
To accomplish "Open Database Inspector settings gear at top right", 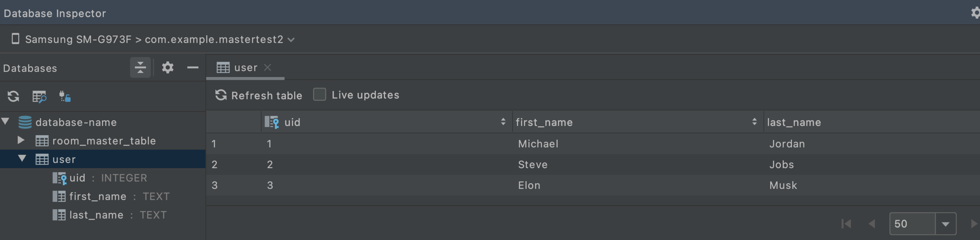I will [x=975, y=13].
